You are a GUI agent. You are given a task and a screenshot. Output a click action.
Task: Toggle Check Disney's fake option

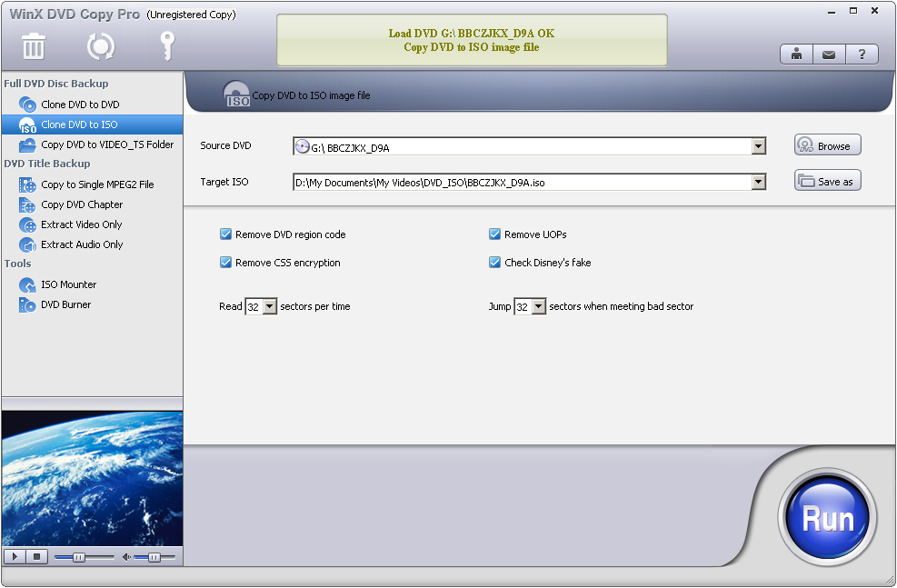494,262
